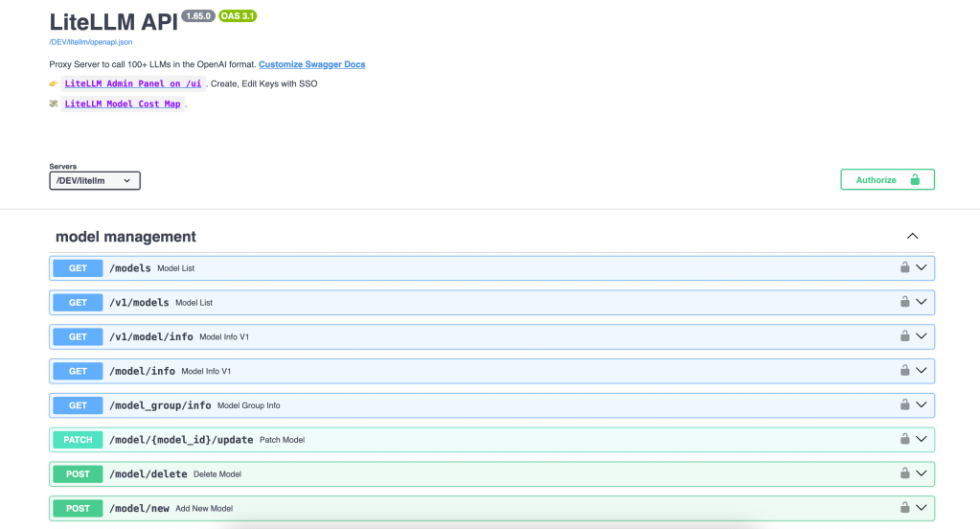
Task: Click the GET /model_group/info path text
Action: (160, 405)
